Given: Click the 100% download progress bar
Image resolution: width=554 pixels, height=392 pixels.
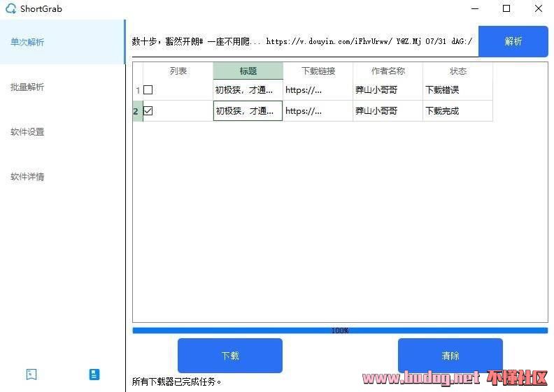Looking at the screenshot, I should pos(340,331).
